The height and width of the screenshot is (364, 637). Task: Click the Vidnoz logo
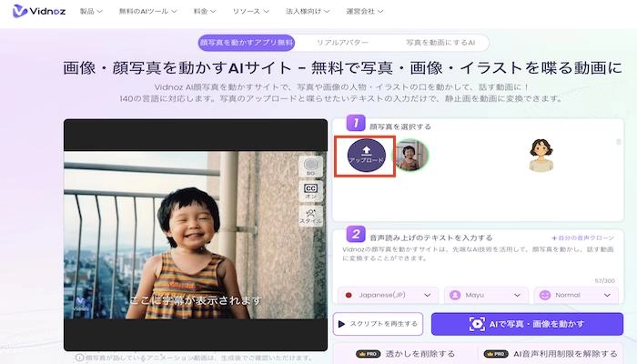(x=38, y=11)
